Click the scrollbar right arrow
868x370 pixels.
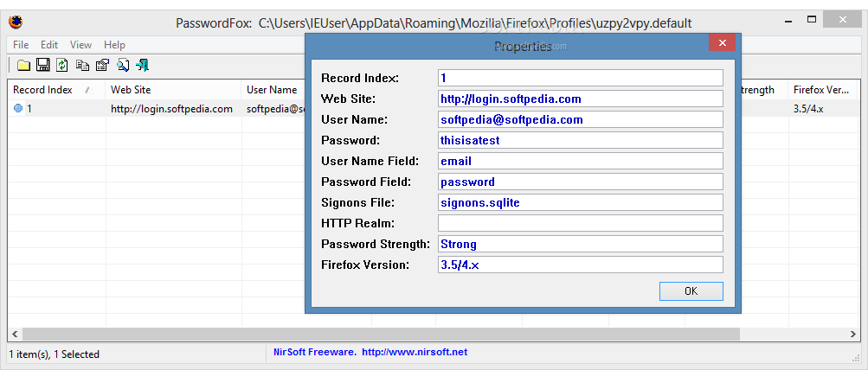(x=853, y=334)
